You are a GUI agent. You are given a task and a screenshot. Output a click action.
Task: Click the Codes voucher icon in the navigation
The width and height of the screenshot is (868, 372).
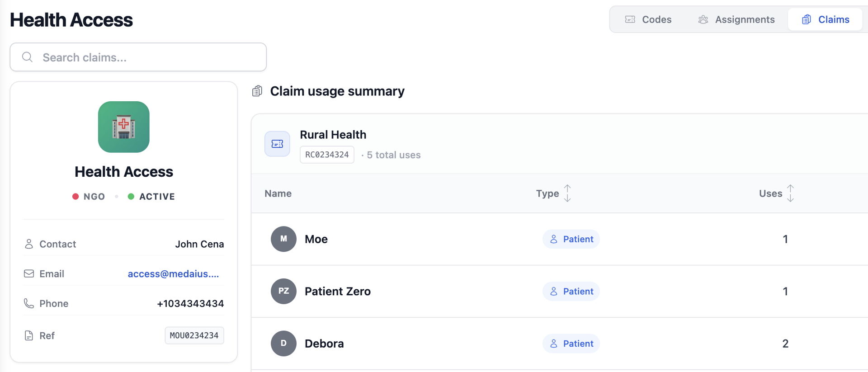(630, 19)
